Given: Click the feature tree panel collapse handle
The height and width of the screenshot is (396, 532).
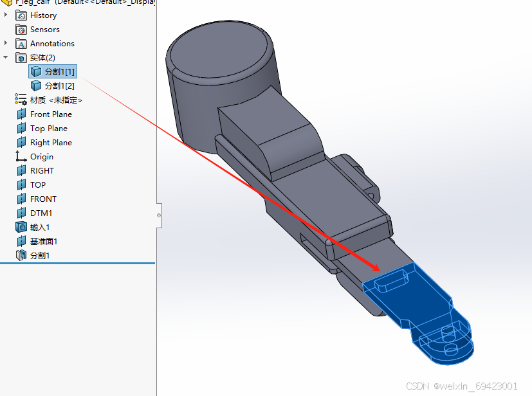Looking at the screenshot, I should (x=159, y=215).
